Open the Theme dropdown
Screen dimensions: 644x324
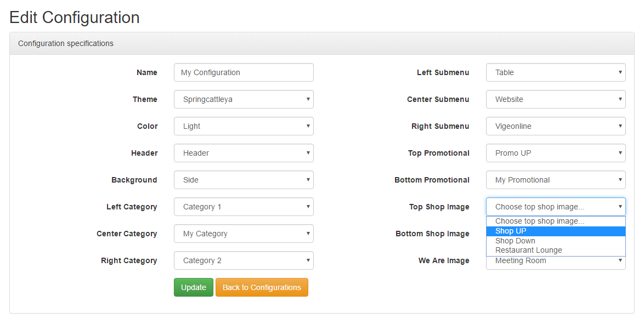click(244, 99)
